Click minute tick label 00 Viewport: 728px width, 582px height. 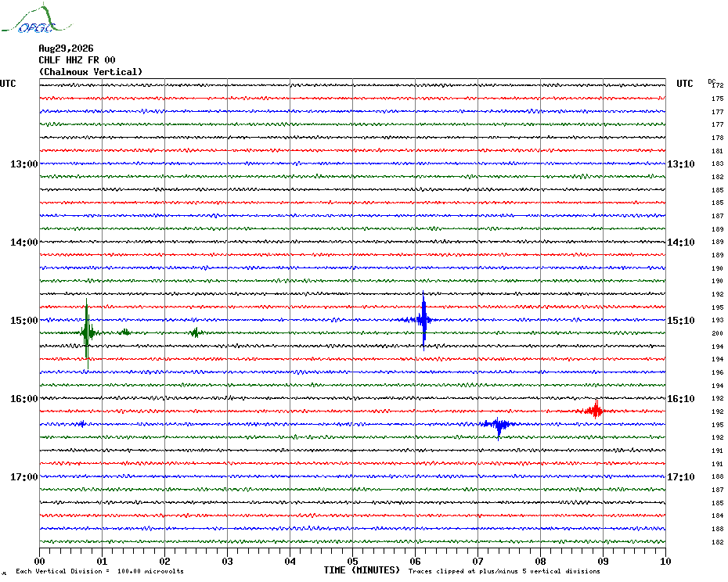coord(39,561)
